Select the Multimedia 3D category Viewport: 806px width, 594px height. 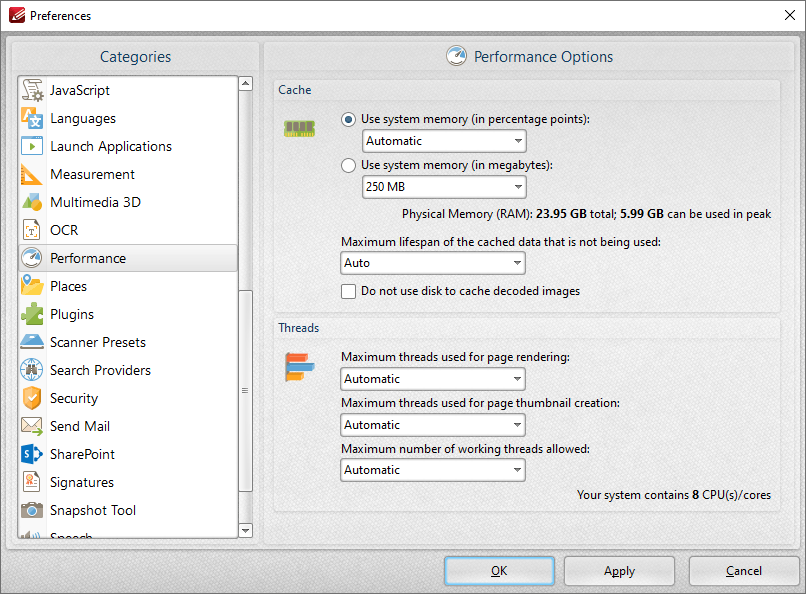click(x=128, y=202)
